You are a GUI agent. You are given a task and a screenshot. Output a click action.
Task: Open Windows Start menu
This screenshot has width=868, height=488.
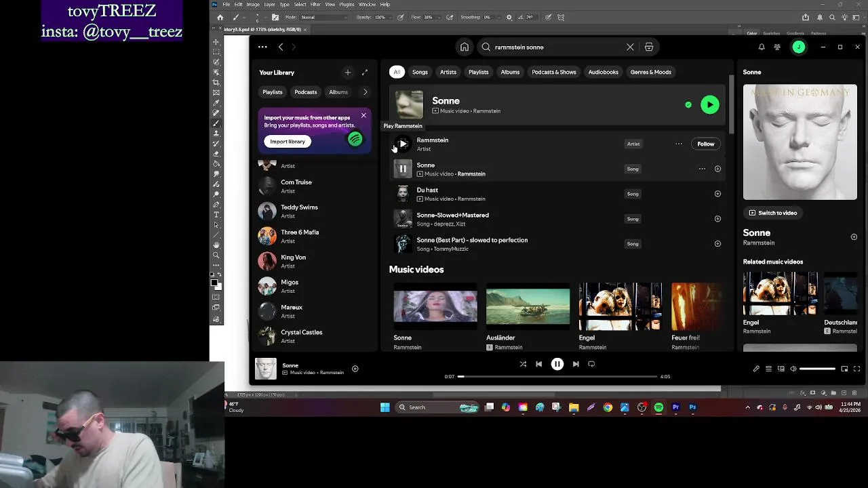pos(384,407)
